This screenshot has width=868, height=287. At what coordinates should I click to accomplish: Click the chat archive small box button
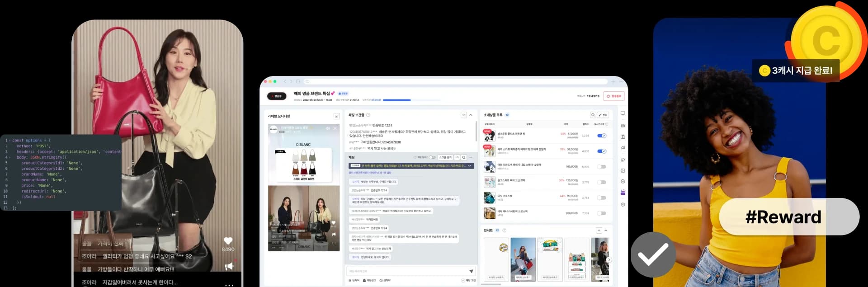click(463, 115)
